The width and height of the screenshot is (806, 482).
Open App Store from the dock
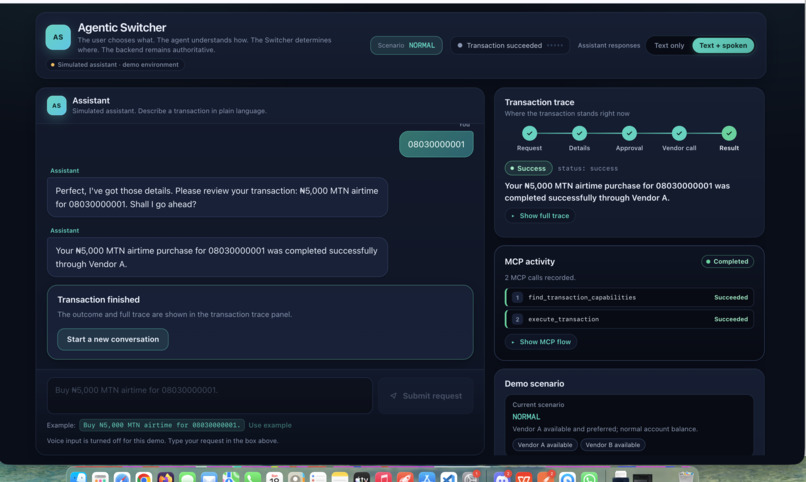pyautogui.click(x=427, y=477)
